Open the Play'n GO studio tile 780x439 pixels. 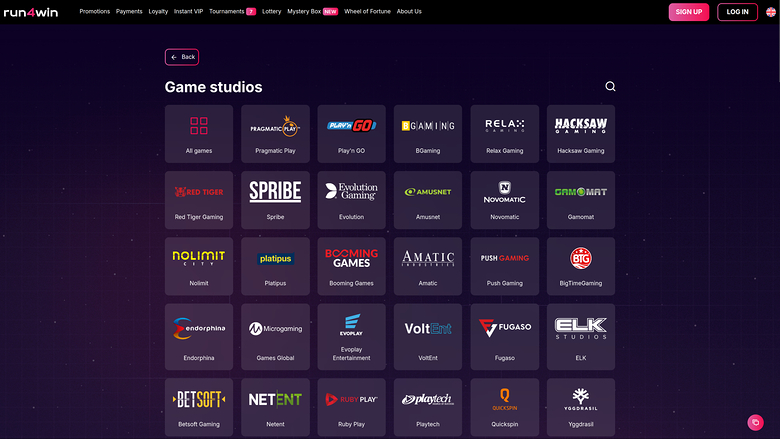[352, 134]
